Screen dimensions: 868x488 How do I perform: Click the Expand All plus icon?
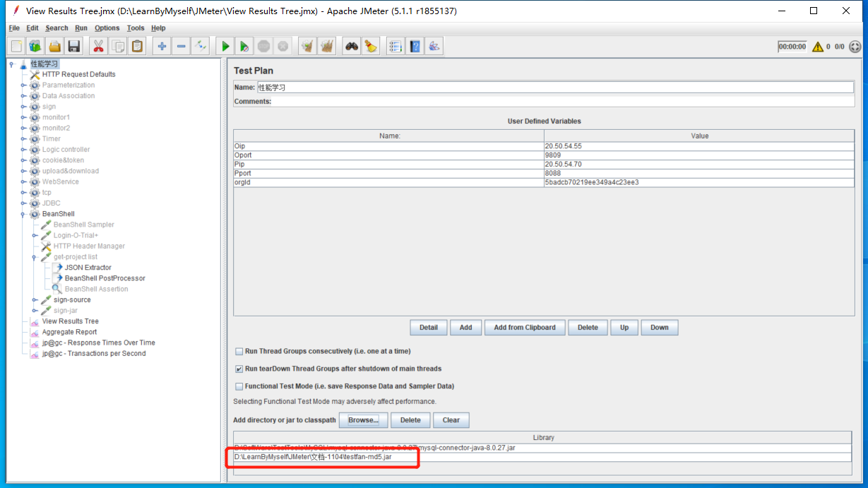[162, 47]
